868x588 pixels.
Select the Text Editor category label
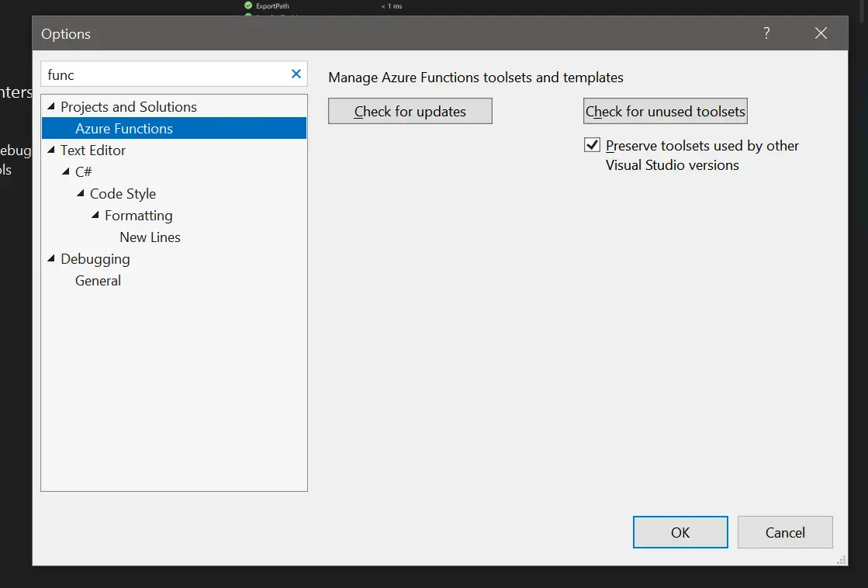click(93, 150)
